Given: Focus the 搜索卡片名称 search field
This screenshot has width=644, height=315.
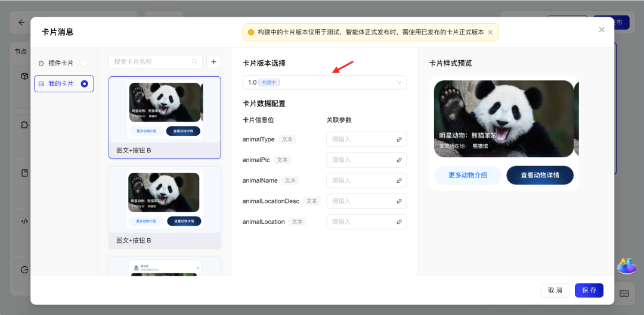Looking at the screenshot, I should click(x=156, y=62).
